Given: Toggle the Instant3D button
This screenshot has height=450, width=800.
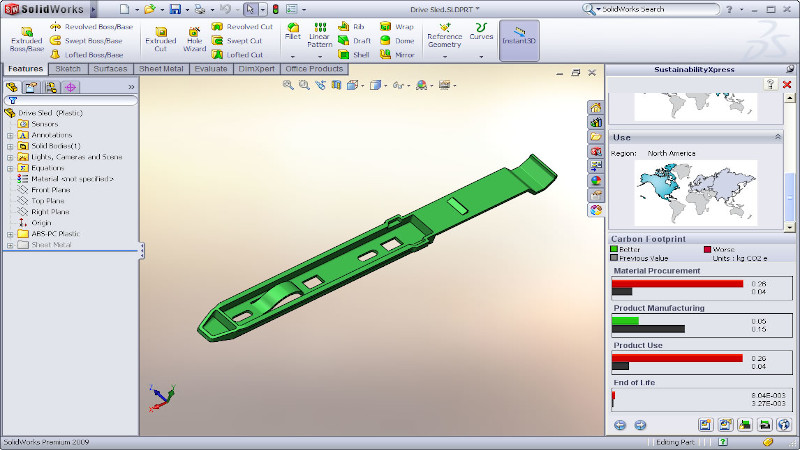Looking at the screenshot, I should click(x=519, y=40).
